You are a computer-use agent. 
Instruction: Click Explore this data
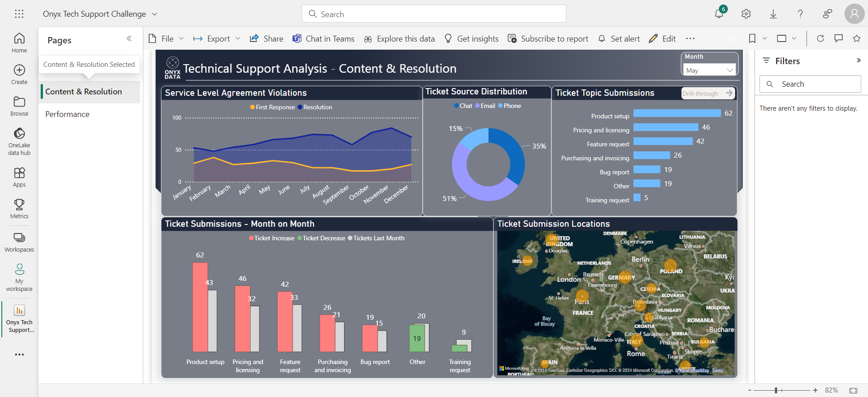(x=399, y=38)
